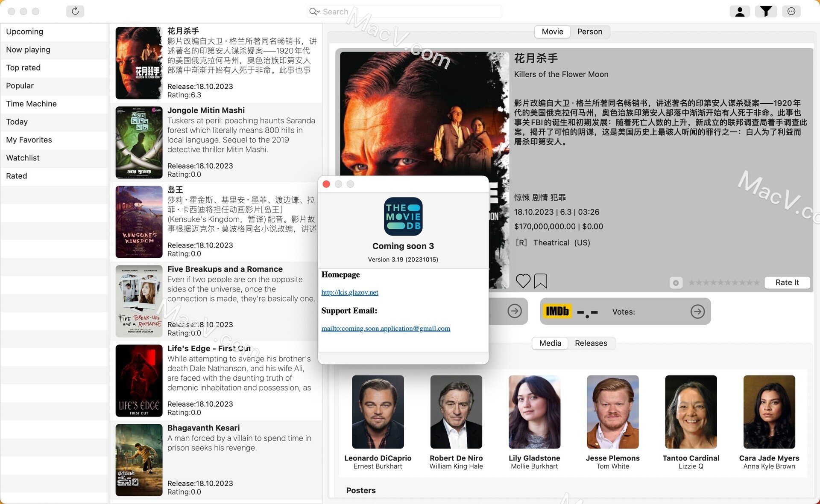
Task: Click the [R] Theatrical (US) release text
Action: (x=553, y=242)
